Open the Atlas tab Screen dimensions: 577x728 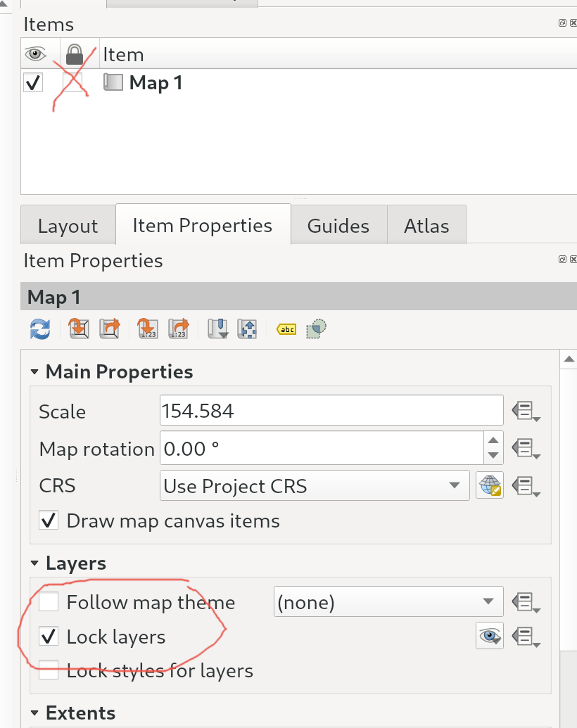pos(426,224)
